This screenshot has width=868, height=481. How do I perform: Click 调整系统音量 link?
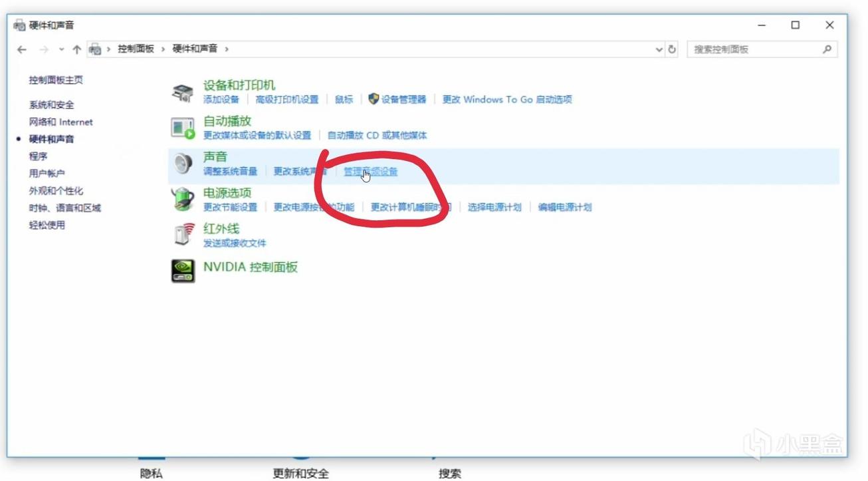[x=230, y=172]
